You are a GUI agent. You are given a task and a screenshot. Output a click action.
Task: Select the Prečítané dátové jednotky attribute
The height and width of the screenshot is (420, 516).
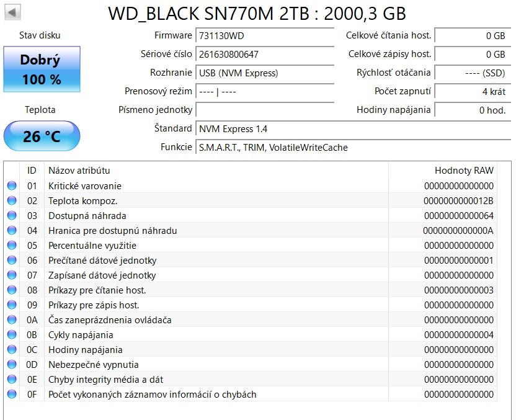coord(102,261)
